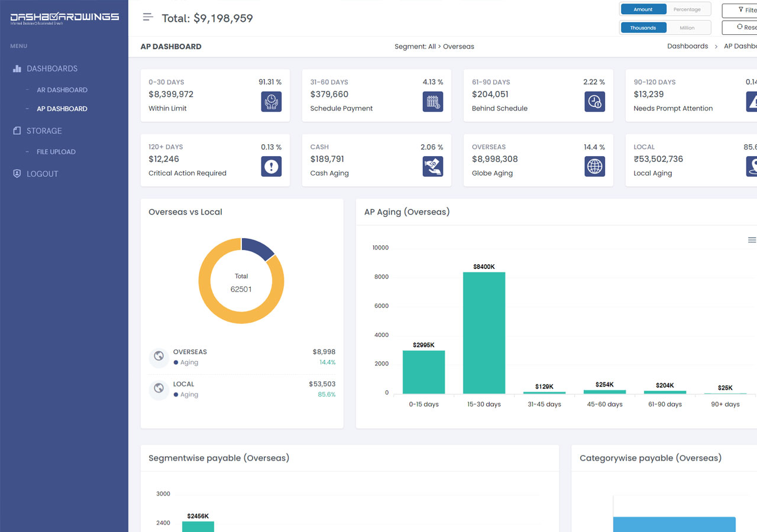Click the 45-60 days $254K bar
Screen dimensions: 757x532
point(604,392)
